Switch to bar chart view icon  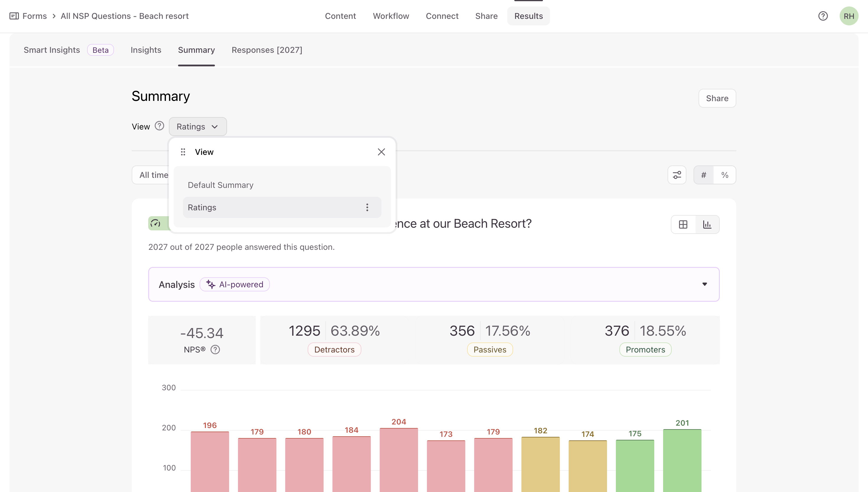pos(707,224)
